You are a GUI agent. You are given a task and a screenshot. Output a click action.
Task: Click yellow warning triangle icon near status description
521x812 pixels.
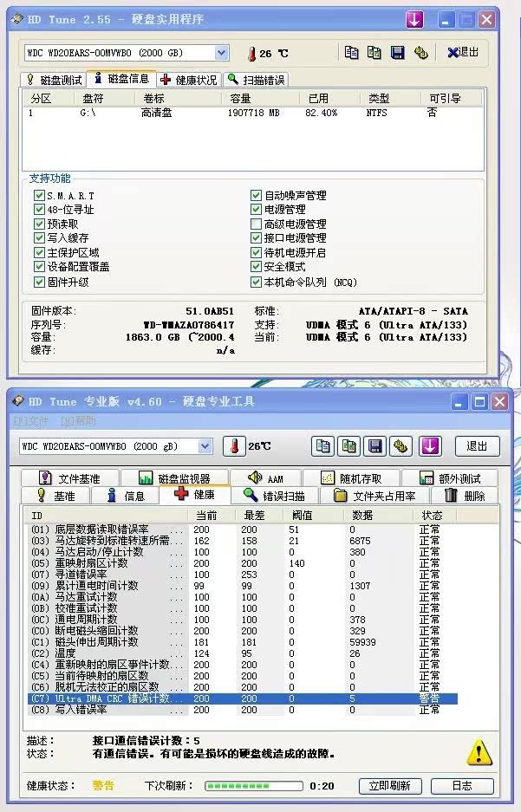tap(479, 751)
